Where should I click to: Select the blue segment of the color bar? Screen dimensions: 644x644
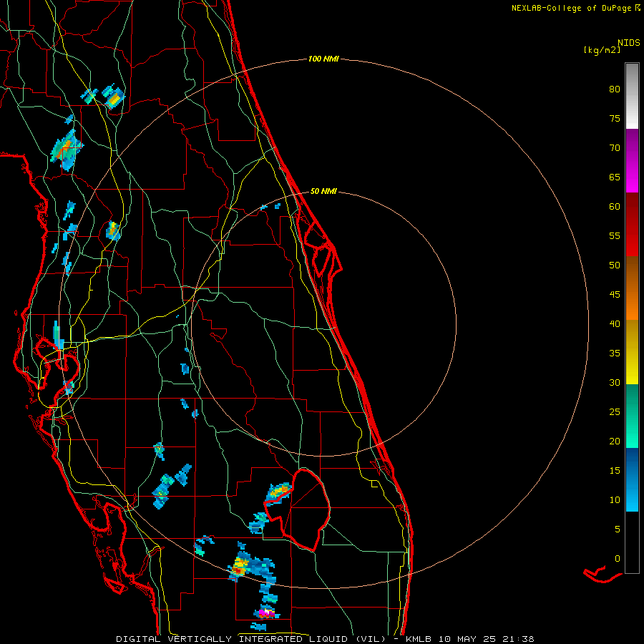[x=632, y=479]
